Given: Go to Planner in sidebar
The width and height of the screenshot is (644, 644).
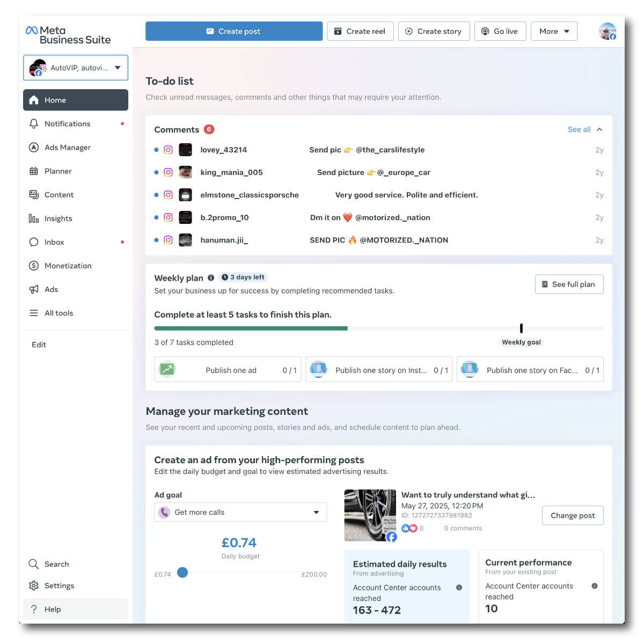Looking at the screenshot, I should point(76,171).
